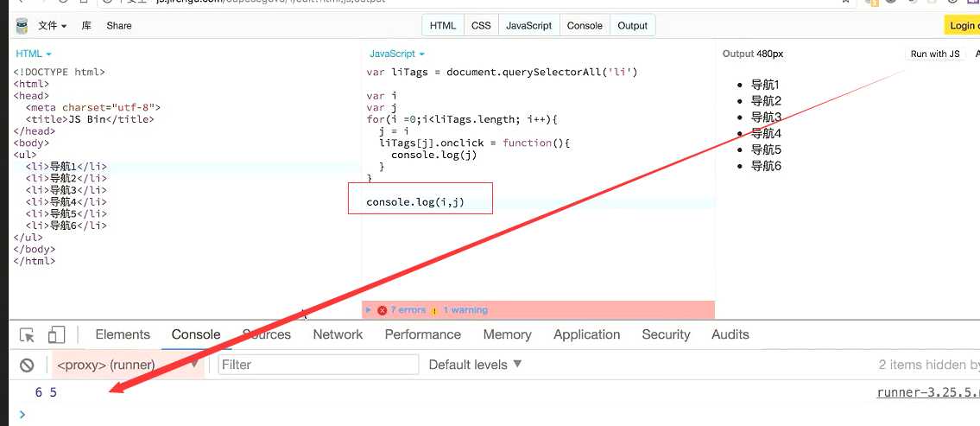980x426 pixels.
Task: Click the 导航5 list item in output
Action: (x=766, y=149)
